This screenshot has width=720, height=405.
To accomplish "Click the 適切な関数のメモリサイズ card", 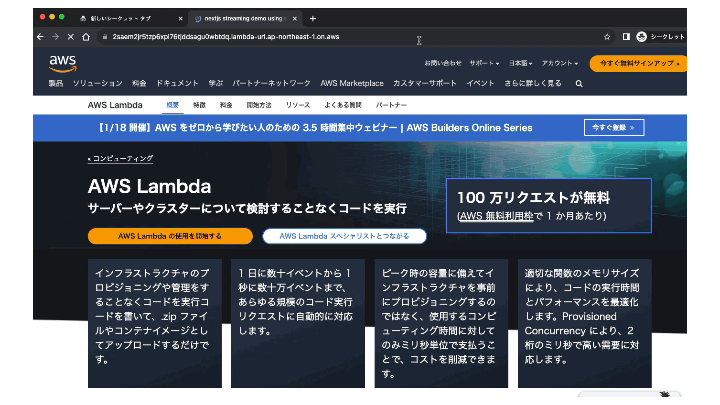I will tap(585, 323).
